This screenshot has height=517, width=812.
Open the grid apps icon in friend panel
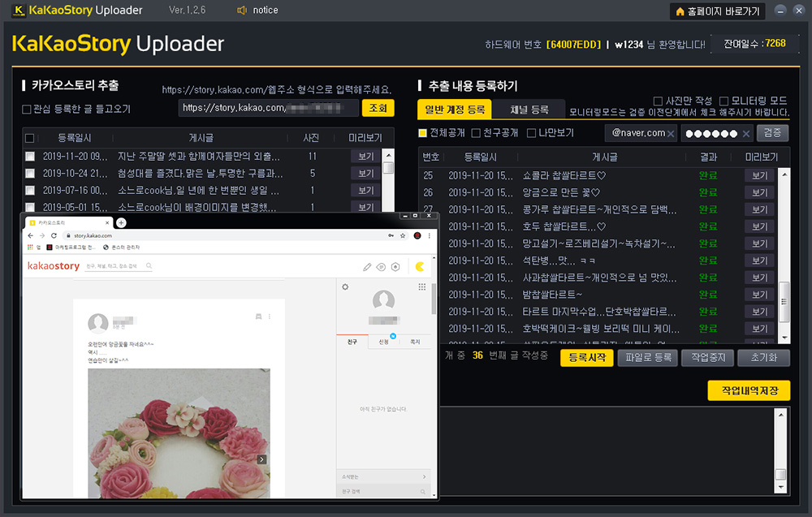(x=422, y=287)
